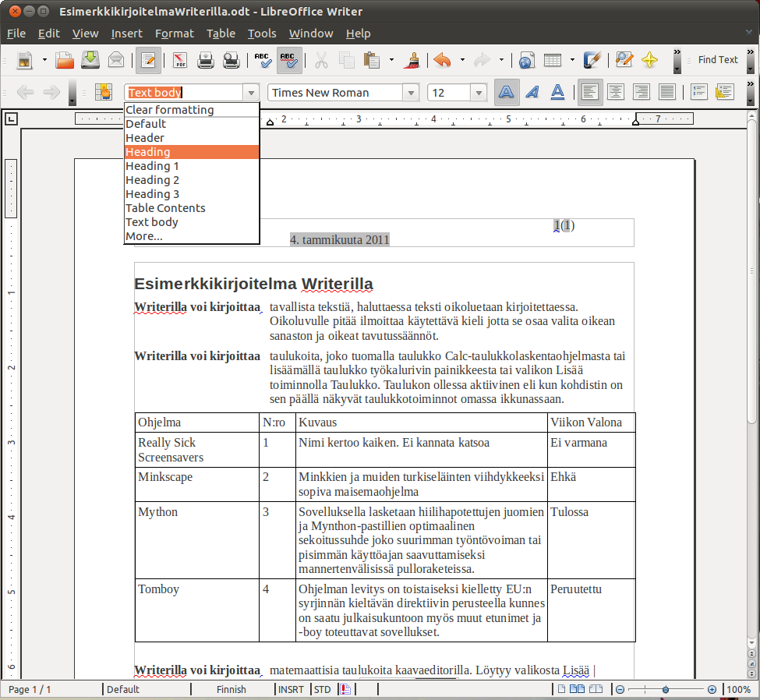Align text left
This screenshot has height=700, width=760.
point(590,92)
